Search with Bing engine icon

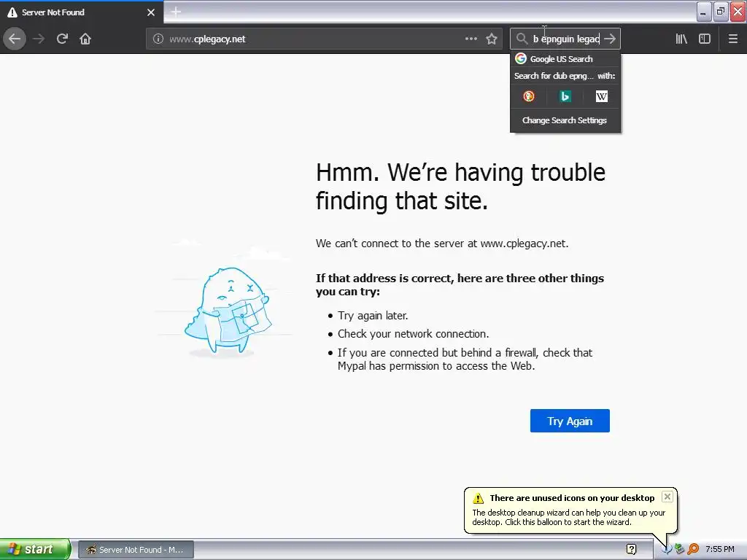click(x=565, y=97)
